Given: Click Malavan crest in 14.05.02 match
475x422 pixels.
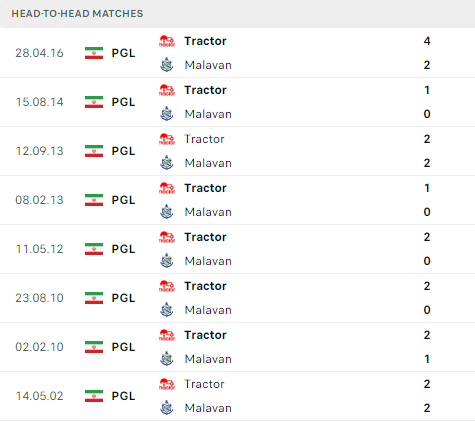Looking at the screenshot, I should point(167,408).
